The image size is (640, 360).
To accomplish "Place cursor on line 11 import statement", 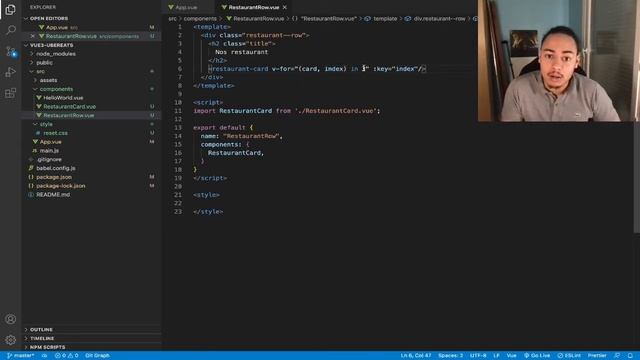I will (286, 111).
